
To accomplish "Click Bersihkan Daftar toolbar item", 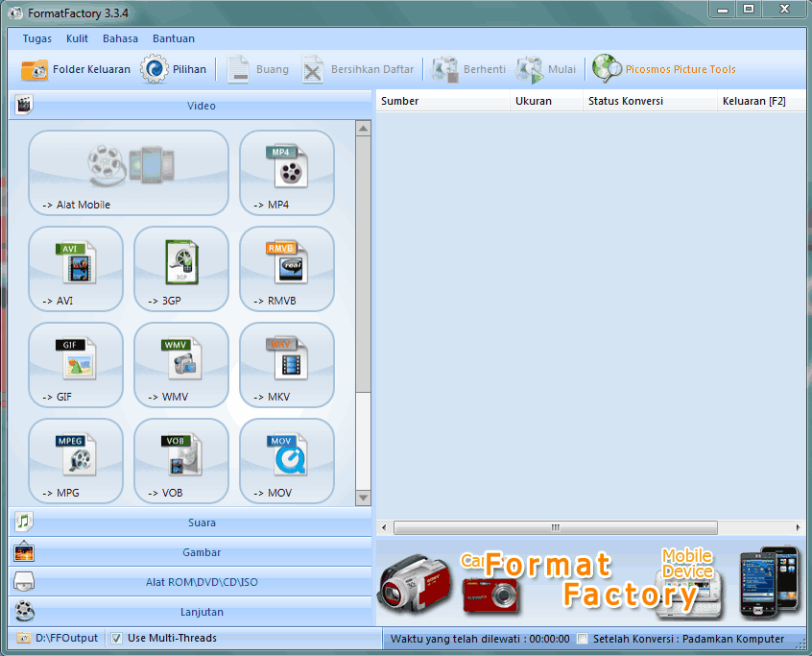I will [x=358, y=69].
